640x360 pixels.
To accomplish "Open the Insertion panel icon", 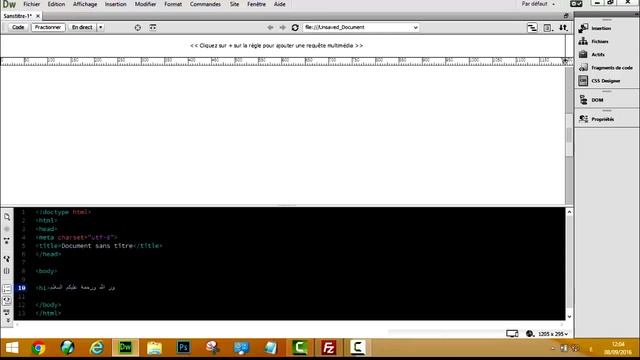I will click(583, 28).
